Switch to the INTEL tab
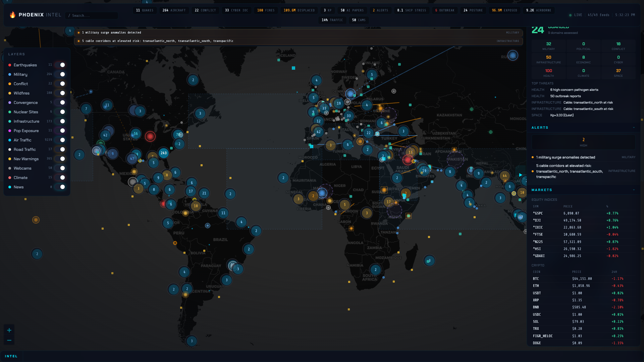This screenshot has height=362, width=644. pyautogui.click(x=11, y=356)
